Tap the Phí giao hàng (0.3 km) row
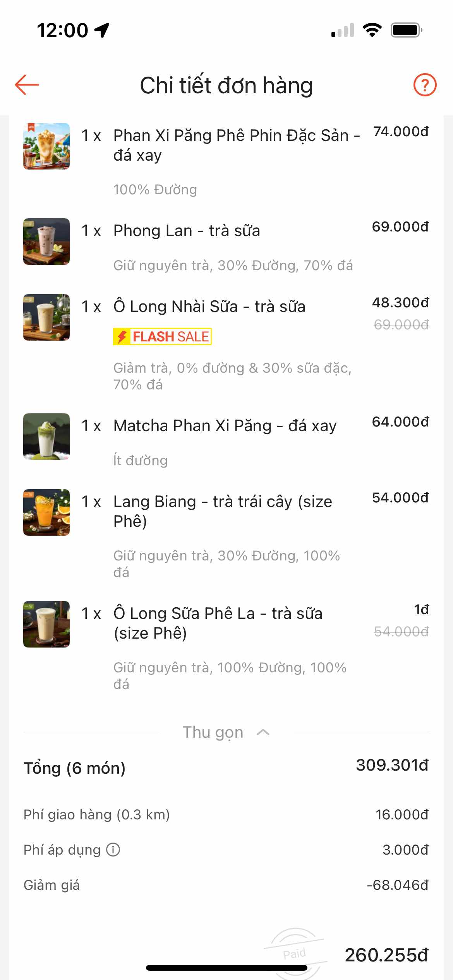 [x=226, y=815]
